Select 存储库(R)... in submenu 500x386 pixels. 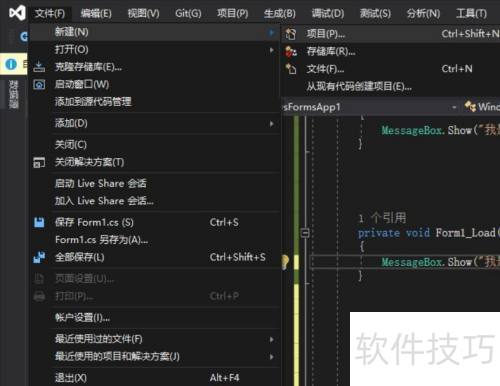click(391, 52)
